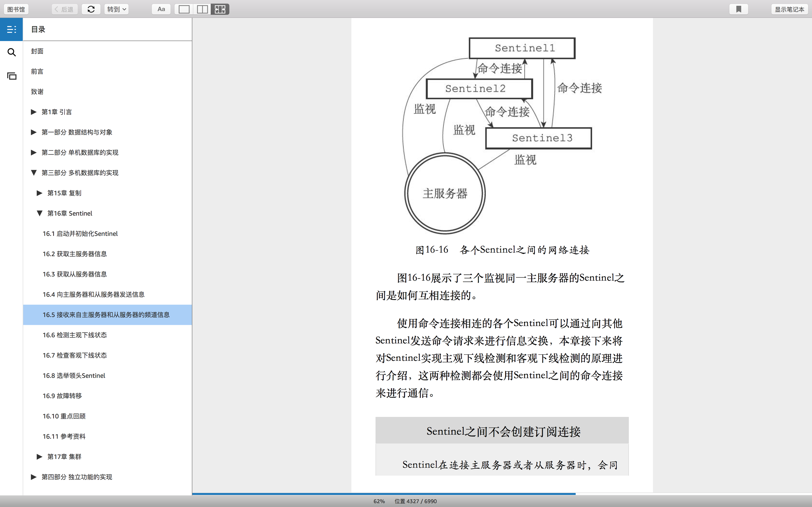Image resolution: width=812 pixels, height=507 pixels.
Task: Switch to single-column page layout
Action: 184,9
